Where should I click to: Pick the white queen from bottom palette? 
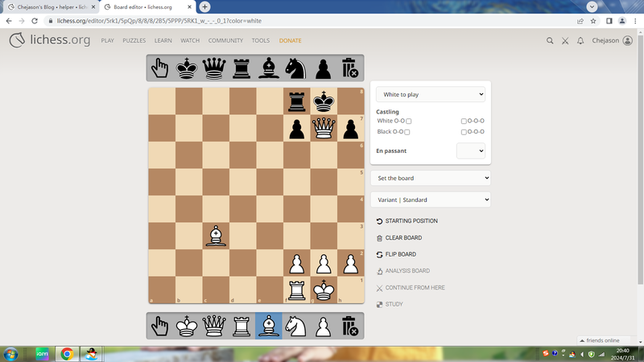click(x=214, y=326)
